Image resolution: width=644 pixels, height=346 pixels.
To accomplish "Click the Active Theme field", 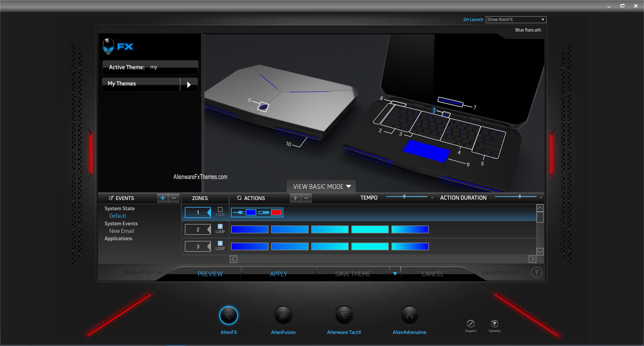I will pos(150,67).
